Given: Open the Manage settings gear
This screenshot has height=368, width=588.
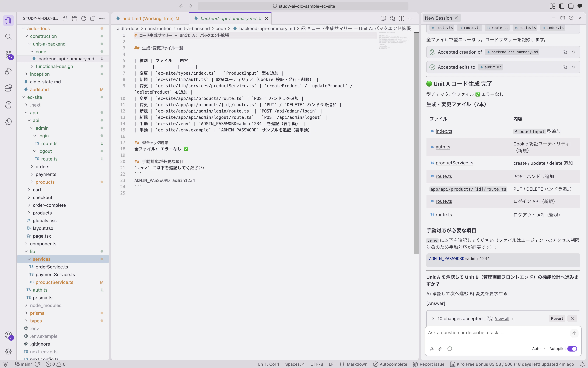Looking at the screenshot, I should 8,352.
